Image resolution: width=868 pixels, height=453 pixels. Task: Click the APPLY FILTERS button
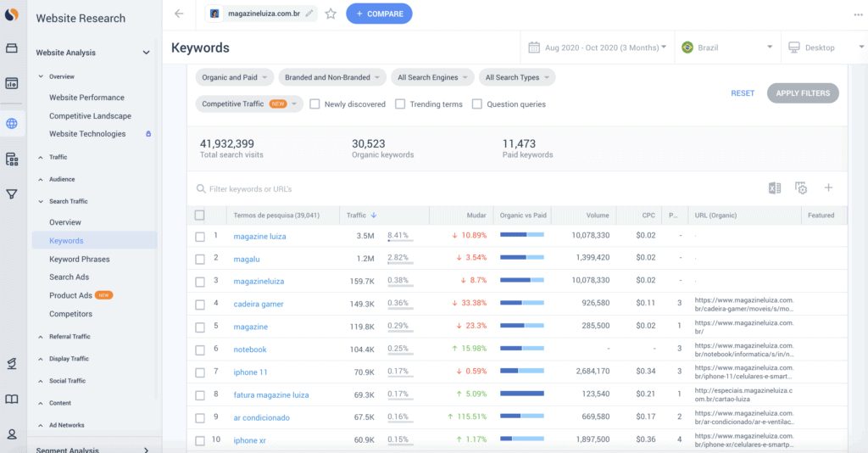click(803, 93)
